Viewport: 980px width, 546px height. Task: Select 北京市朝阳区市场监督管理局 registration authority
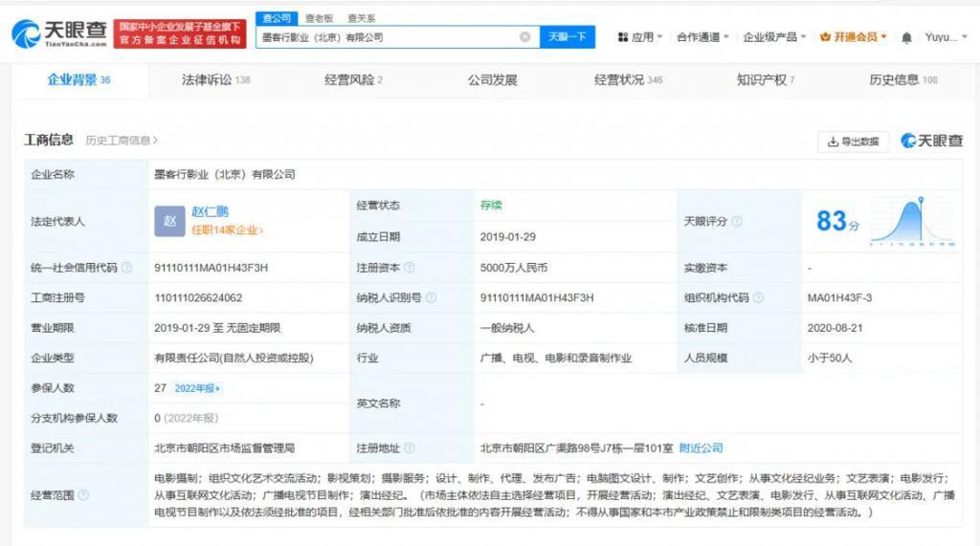(x=224, y=448)
